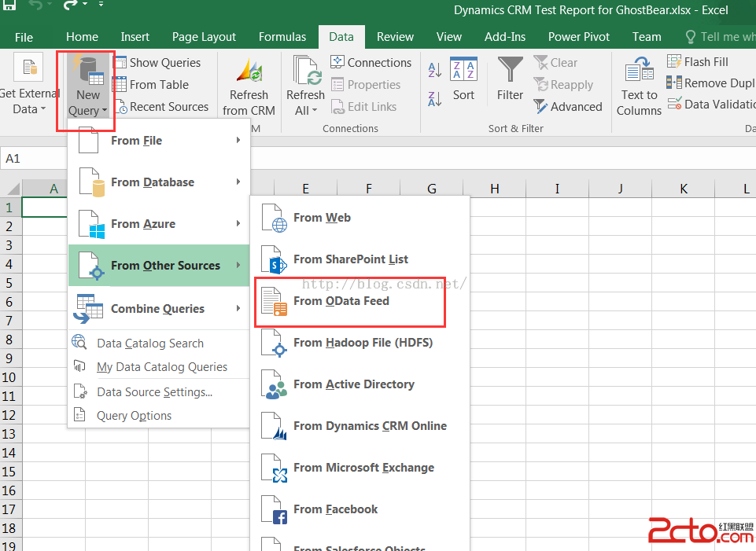Sort ascending with the A-to-Z icon
The width and height of the screenshot is (756, 551).
(434, 70)
